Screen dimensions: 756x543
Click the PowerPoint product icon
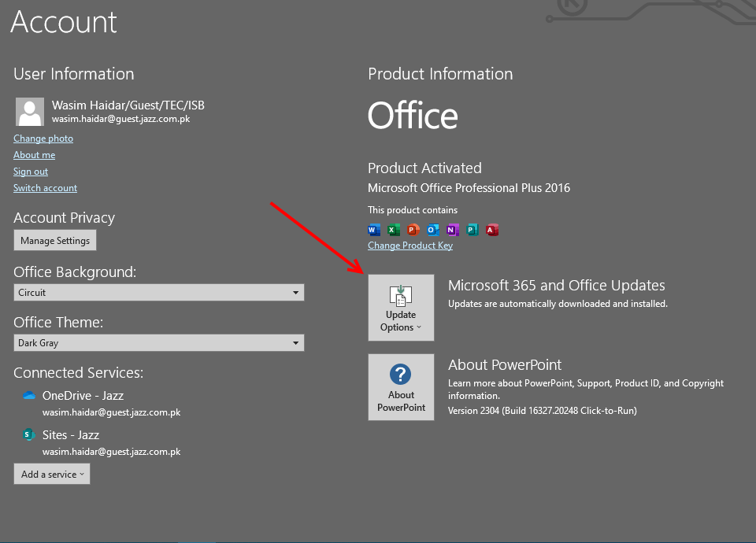point(413,230)
